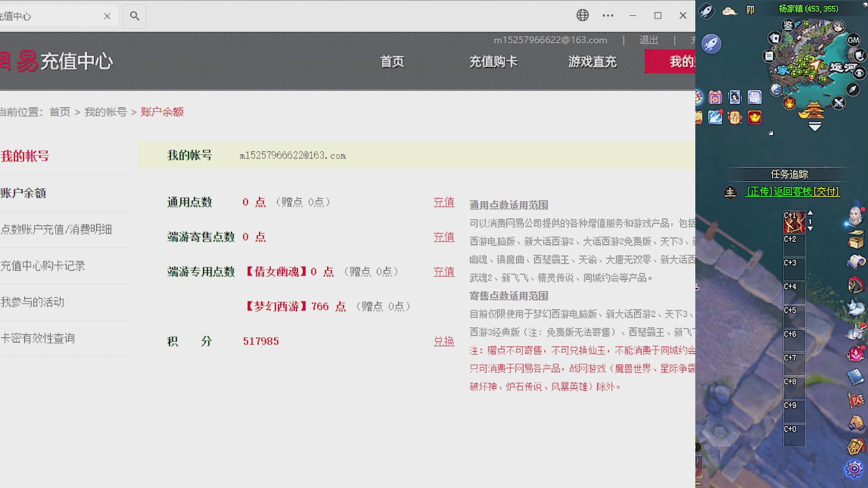Open 我参与的活动 in the sidebar
Image resolution: width=868 pixels, height=488 pixels.
(32, 302)
